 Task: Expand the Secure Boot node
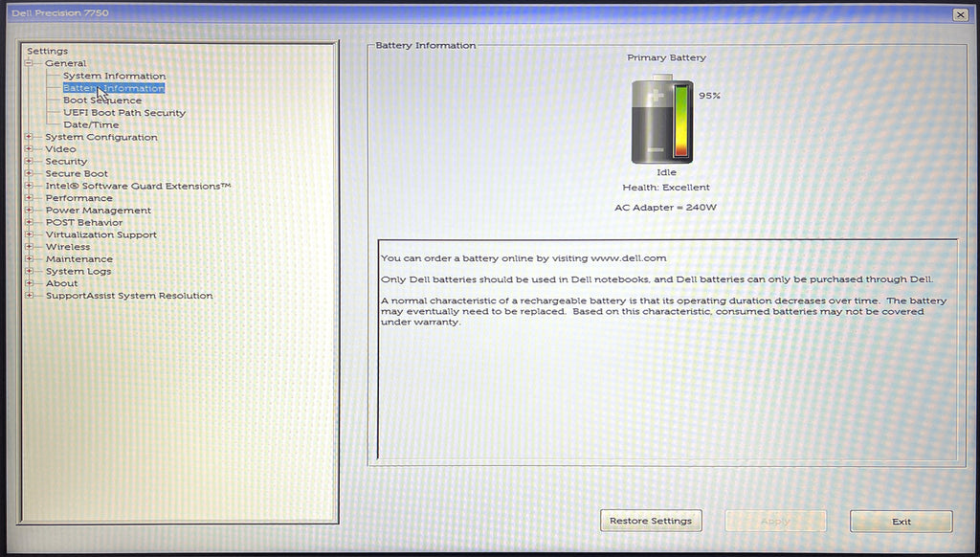[28, 173]
